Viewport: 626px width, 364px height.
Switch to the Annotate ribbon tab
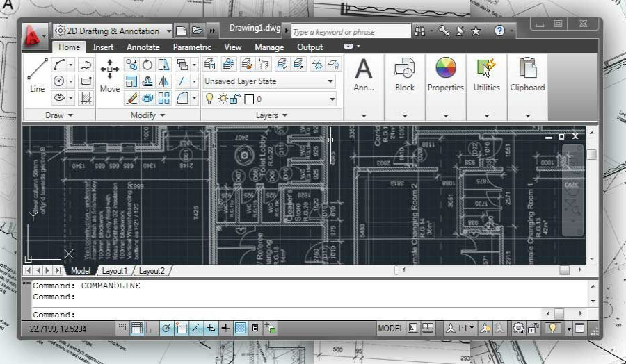coord(143,47)
